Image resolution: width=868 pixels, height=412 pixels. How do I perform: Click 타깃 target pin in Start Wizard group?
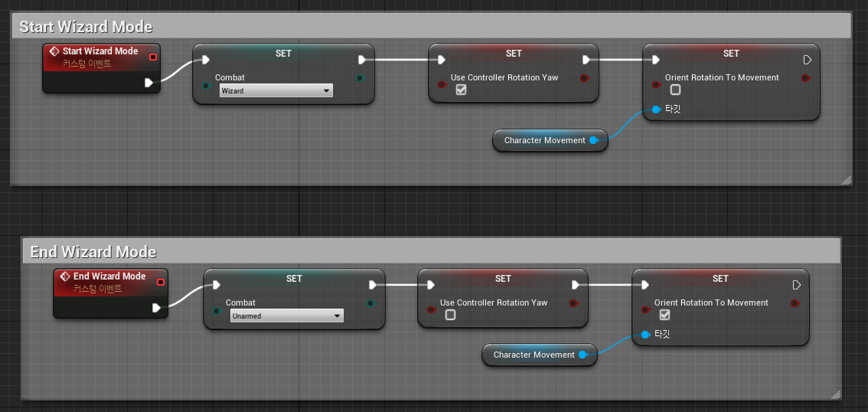(x=657, y=109)
